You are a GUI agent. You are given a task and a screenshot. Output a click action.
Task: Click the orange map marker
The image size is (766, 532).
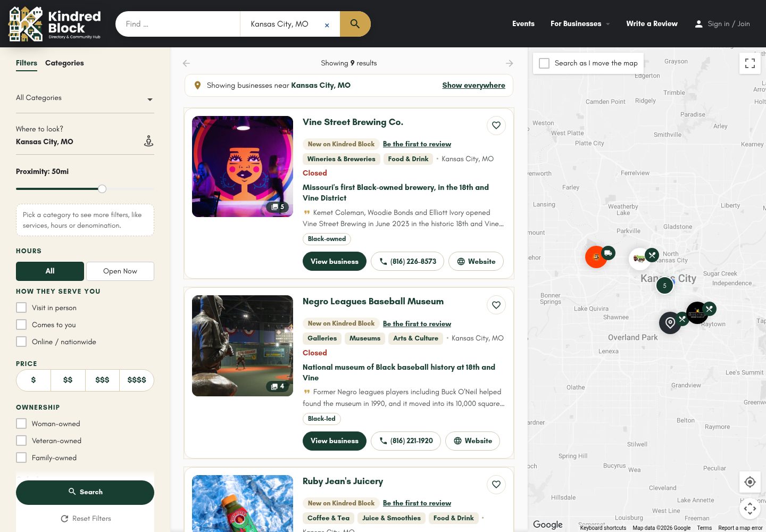click(596, 257)
